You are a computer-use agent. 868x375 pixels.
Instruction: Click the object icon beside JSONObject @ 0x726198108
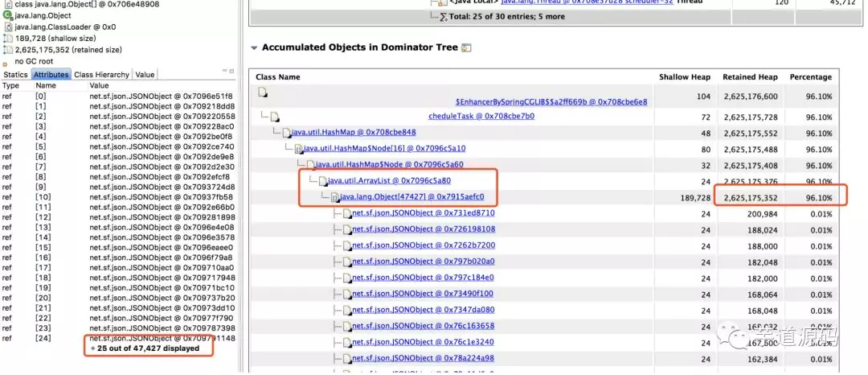pyautogui.click(x=346, y=229)
